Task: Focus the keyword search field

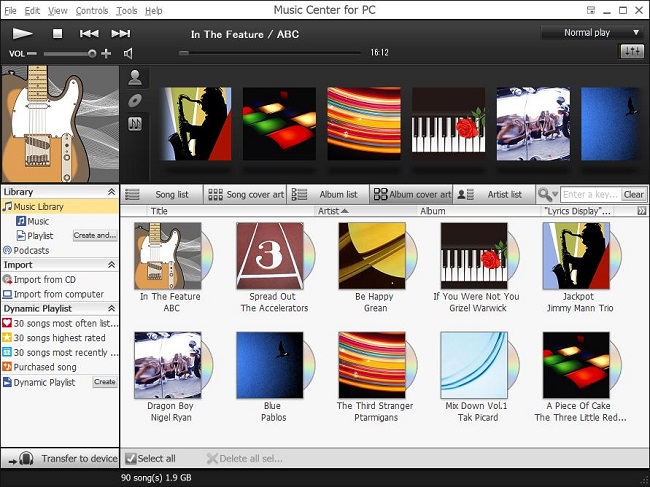Action: (590, 194)
